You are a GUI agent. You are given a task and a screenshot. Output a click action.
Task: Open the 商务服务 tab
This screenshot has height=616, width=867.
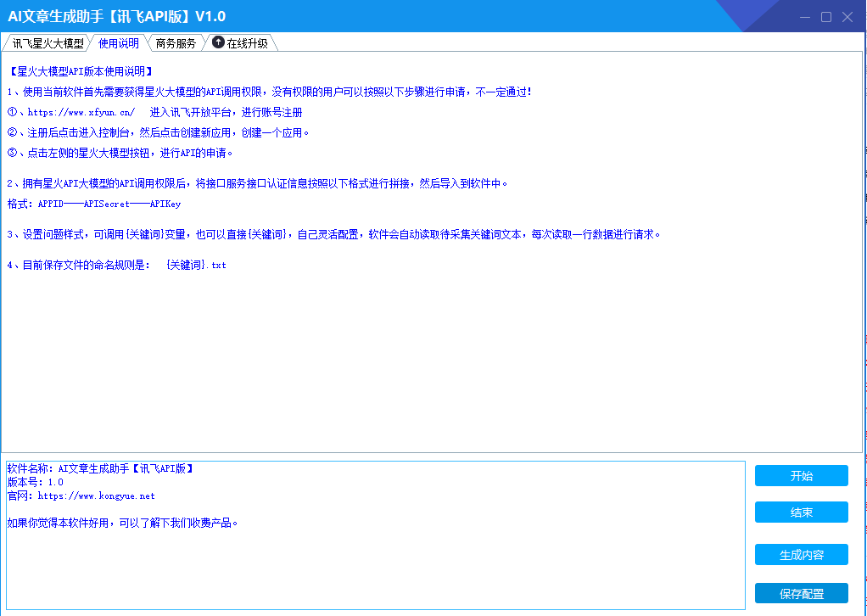click(176, 43)
